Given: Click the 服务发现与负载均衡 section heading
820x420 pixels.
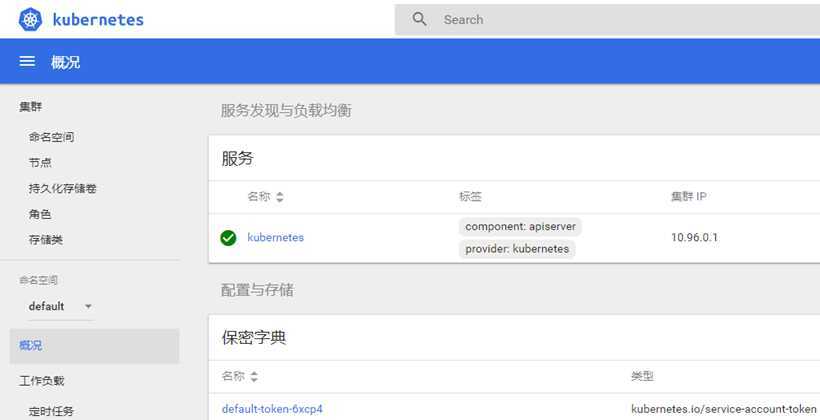Looking at the screenshot, I should 286,110.
